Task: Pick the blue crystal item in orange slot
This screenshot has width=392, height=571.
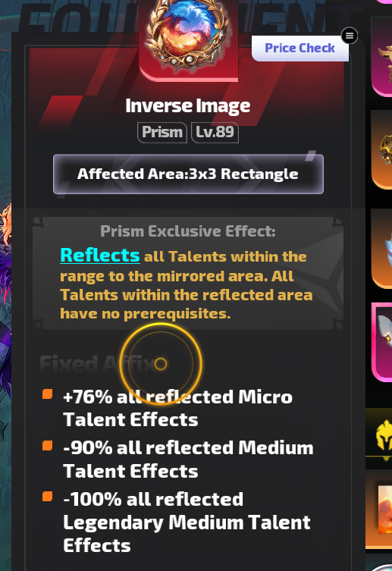Action: coord(382,248)
